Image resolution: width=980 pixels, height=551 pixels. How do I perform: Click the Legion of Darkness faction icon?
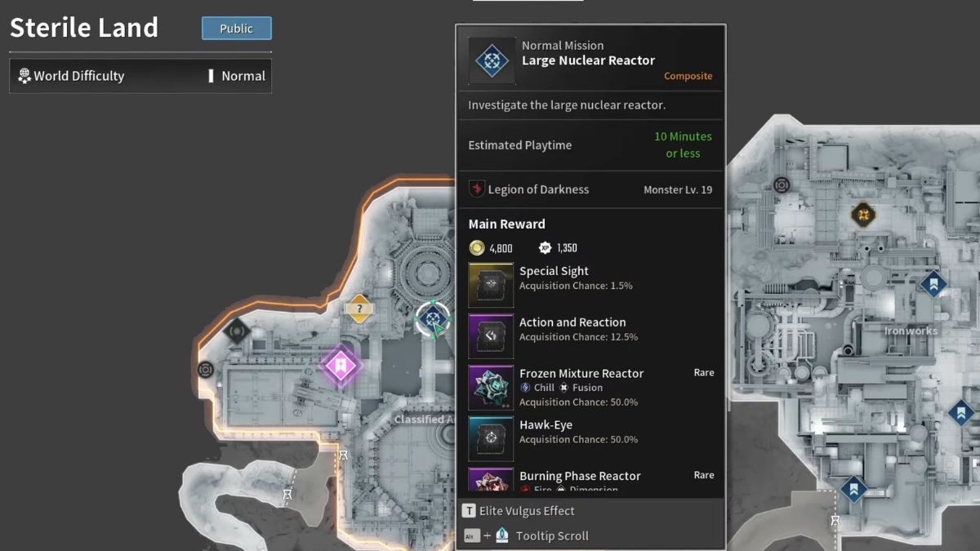point(477,189)
